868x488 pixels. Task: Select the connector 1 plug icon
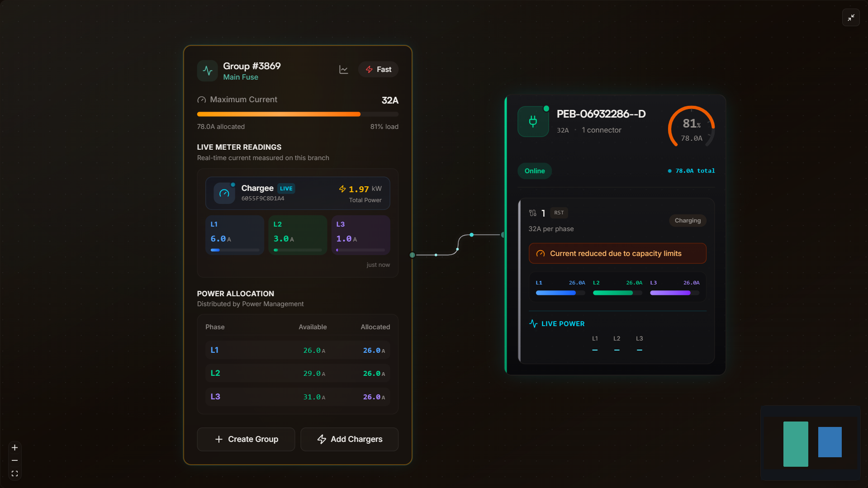point(534,213)
